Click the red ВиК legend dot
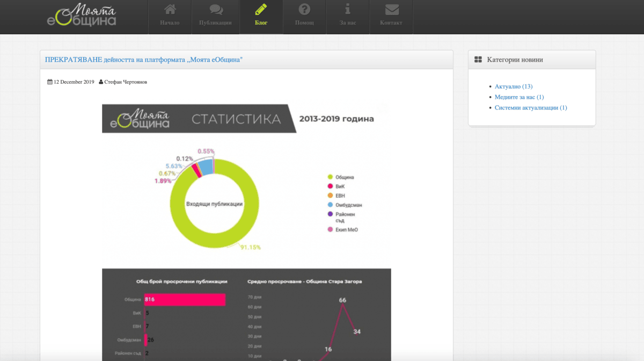The height and width of the screenshot is (361, 644). [330, 186]
